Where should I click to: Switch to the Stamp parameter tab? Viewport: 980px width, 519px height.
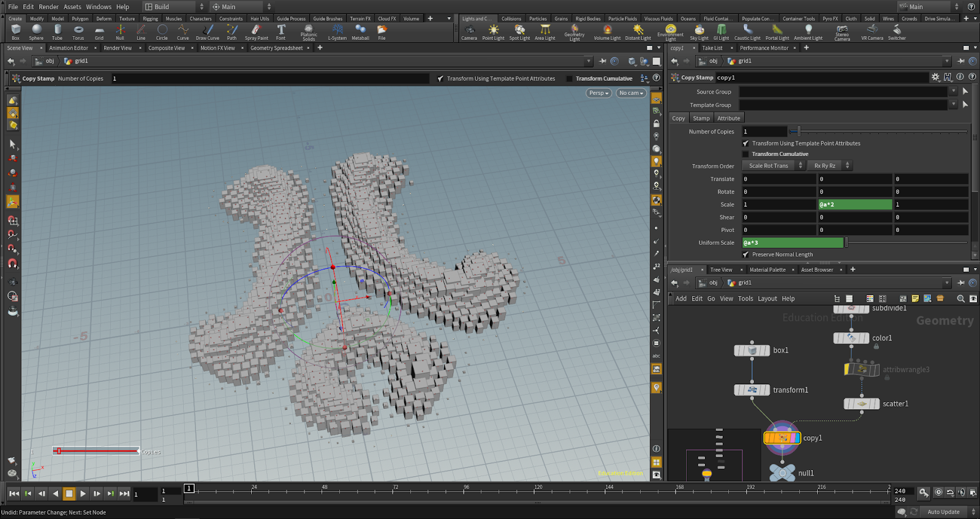point(701,118)
